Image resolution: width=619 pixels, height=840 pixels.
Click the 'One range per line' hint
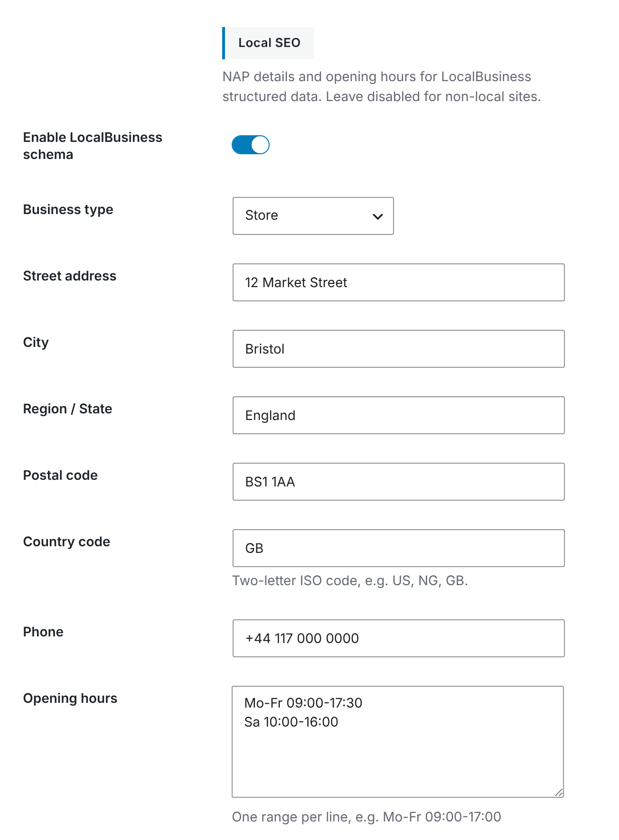[366, 817]
